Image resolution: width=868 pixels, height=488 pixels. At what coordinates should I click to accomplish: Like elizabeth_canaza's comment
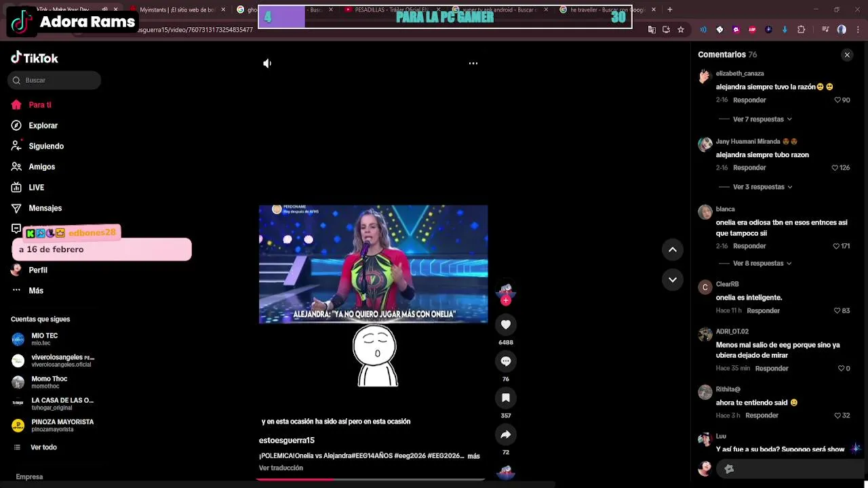(837, 100)
